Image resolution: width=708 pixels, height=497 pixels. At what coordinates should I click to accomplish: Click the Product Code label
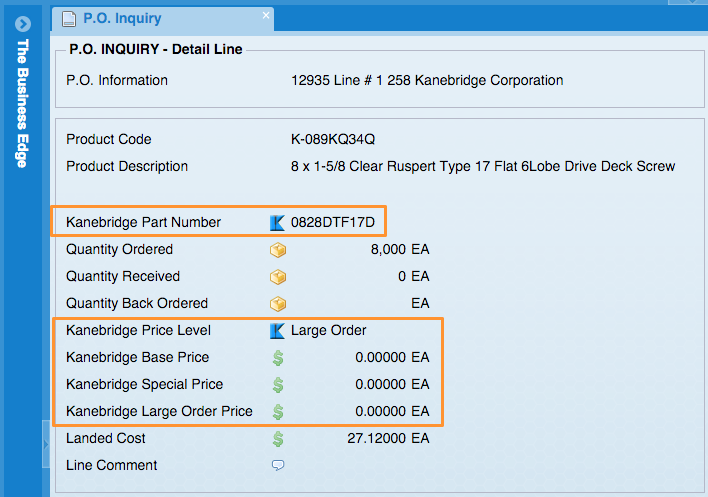coord(108,139)
